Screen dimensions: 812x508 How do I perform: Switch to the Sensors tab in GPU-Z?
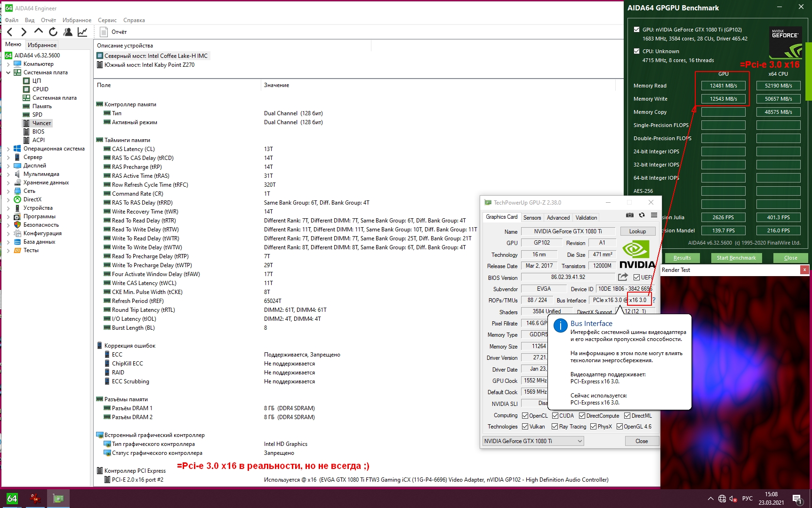532,218
